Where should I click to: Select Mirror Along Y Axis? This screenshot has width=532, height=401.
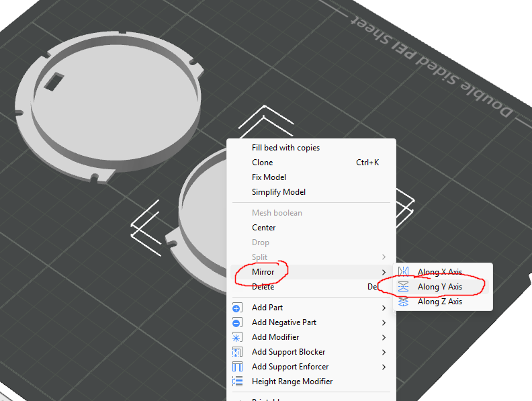[x=439, y=287]
